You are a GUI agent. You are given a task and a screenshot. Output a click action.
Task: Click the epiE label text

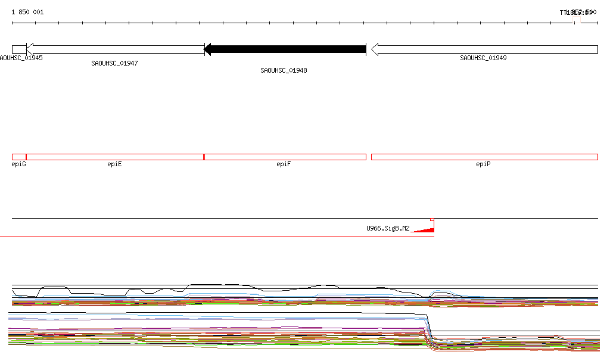pyautogui.click(x=114, y=164)
